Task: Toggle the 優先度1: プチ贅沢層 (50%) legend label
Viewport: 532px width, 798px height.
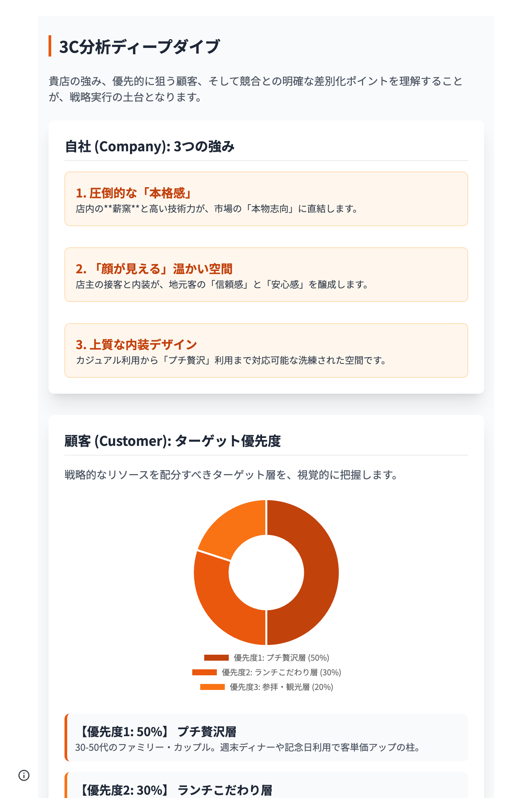Action: point(281,658)
